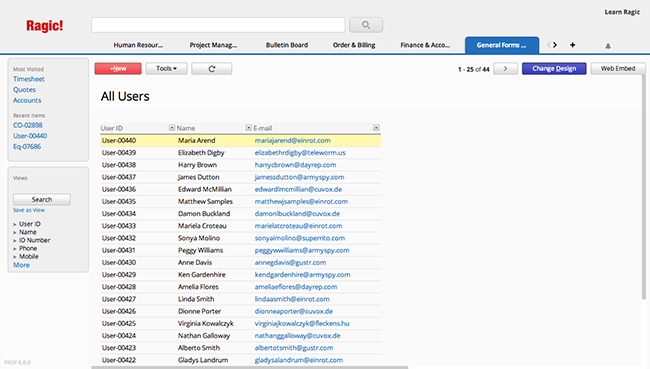Click the Ragic! logo
This screenshot has width=650, height=369.
coord(44,26)
